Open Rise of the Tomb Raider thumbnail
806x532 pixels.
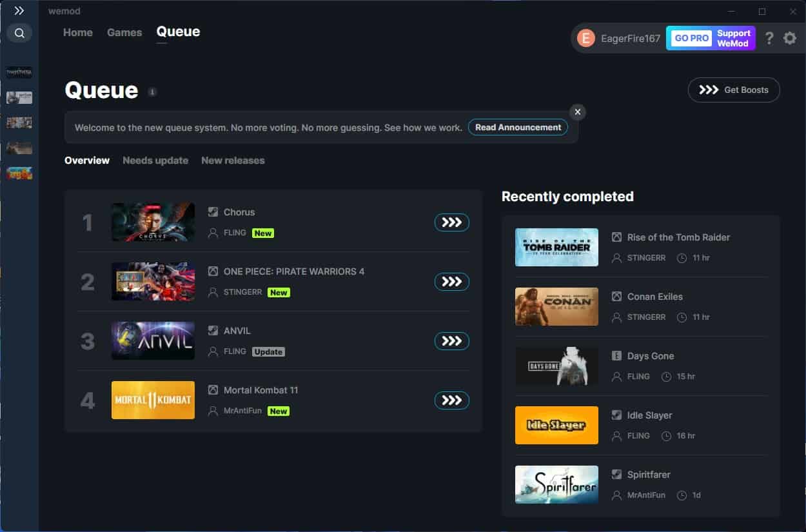point(556,247)
